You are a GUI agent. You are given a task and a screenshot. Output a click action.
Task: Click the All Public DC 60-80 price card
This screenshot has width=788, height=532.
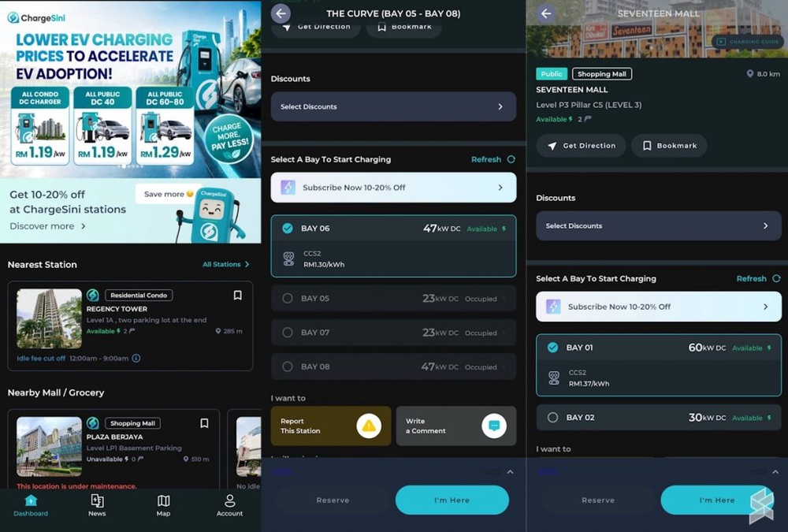point(165,125)
